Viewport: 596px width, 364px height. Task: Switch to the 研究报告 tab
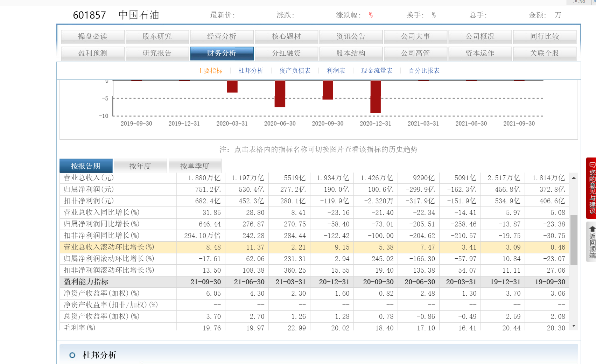coord(157,53)
